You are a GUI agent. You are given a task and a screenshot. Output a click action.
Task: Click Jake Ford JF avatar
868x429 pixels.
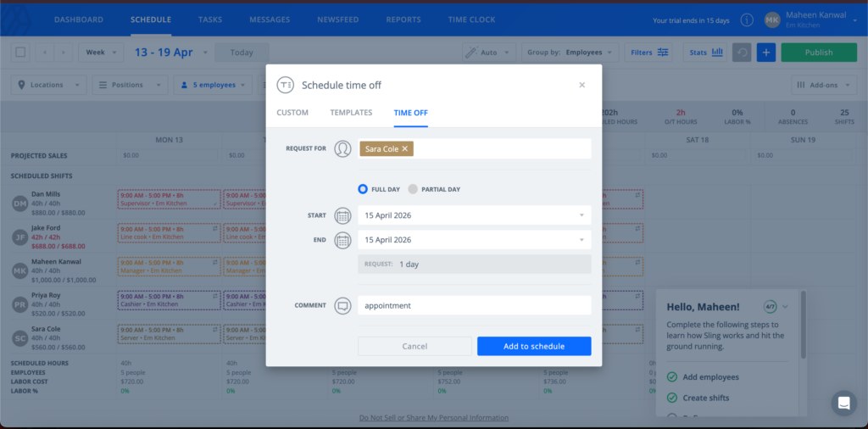pos(19,237)
